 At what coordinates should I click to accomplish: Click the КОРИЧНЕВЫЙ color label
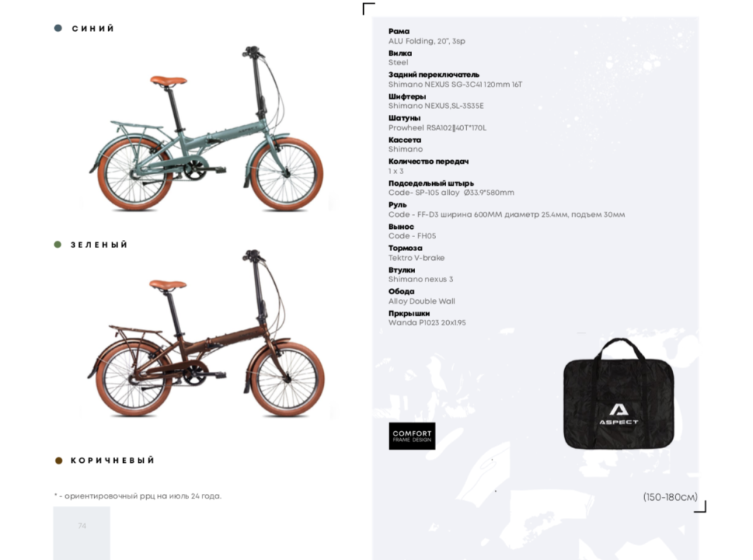click(113, 461)
